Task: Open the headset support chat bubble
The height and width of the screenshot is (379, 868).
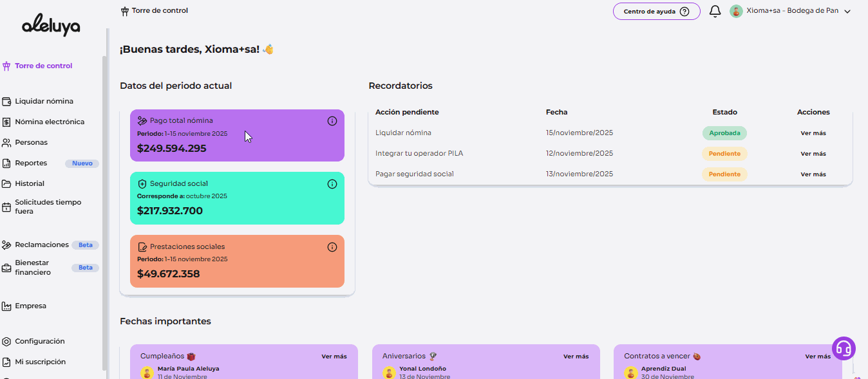Action: click(844, 348)
